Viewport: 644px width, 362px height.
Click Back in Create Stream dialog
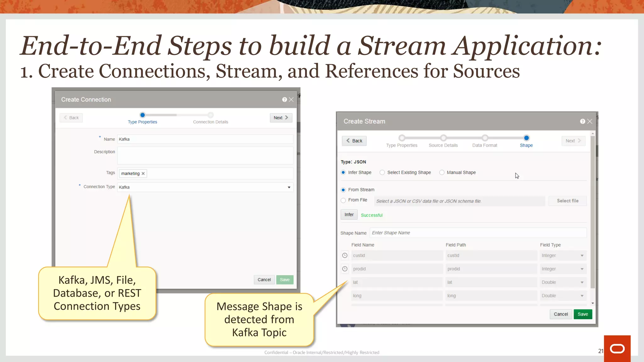click(354, 141)
